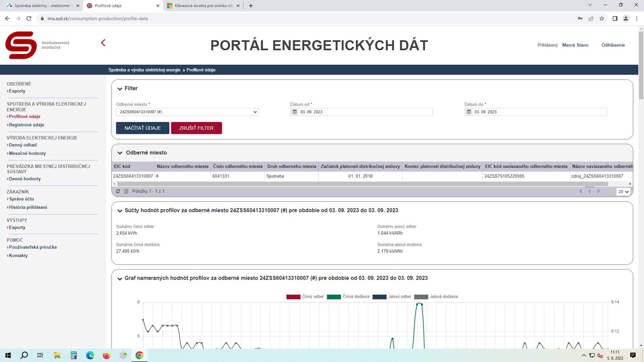Open the Odberné miesto dropdown
644x362 pixels.
(187, 112)
